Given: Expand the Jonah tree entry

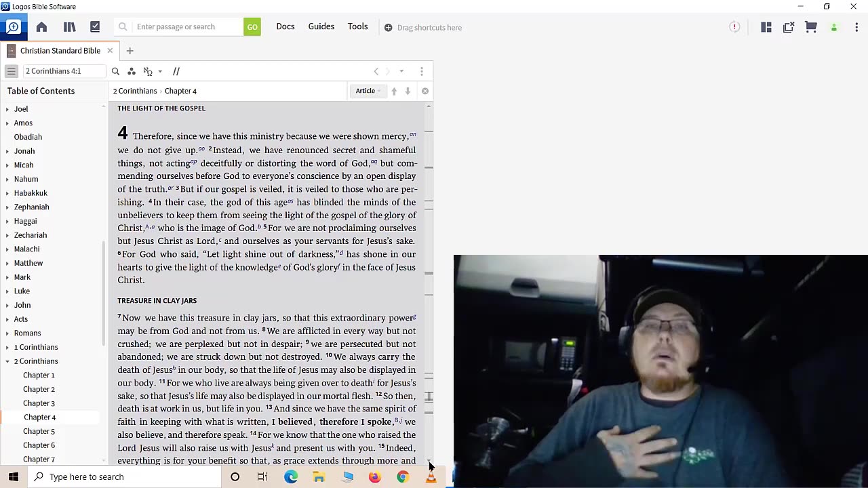Looking at the screenshot, I should 7,151.
